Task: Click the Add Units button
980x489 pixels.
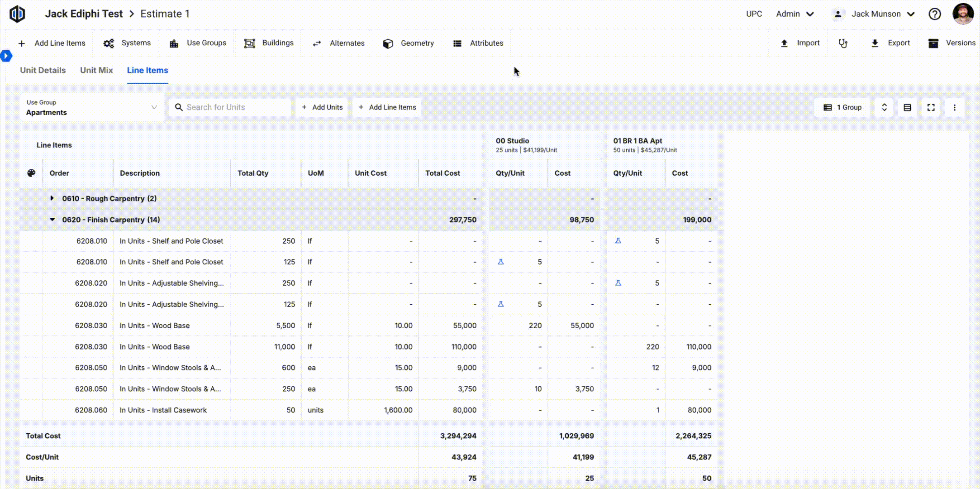Action: coord(322,107)
